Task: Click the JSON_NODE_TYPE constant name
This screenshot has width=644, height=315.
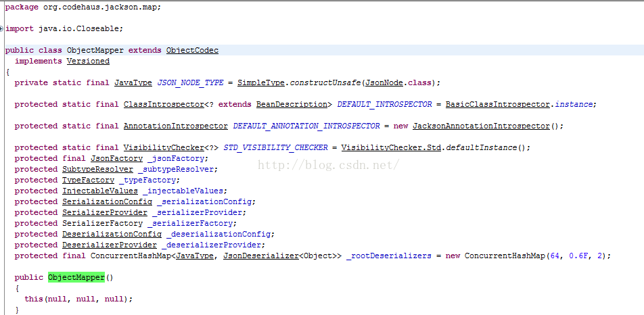Action: 190,83
